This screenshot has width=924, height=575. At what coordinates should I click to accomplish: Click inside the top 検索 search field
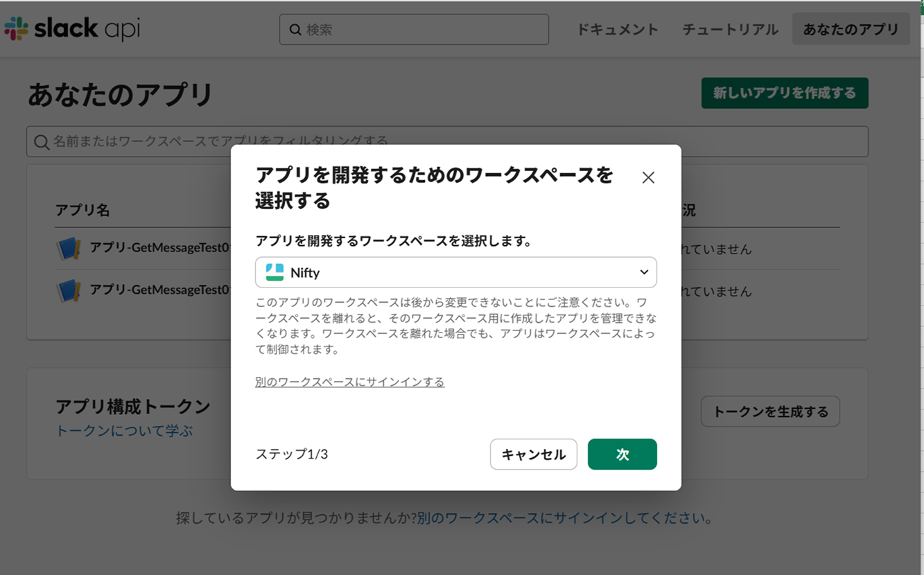coord(416,28)
